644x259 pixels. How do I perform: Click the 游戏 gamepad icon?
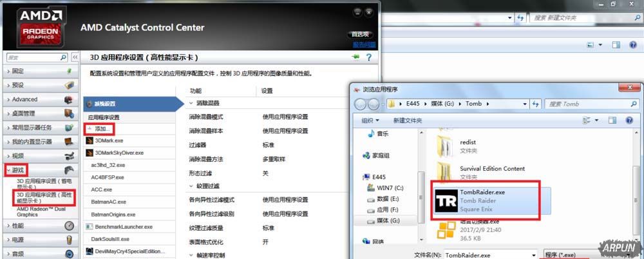click(69, 170)
